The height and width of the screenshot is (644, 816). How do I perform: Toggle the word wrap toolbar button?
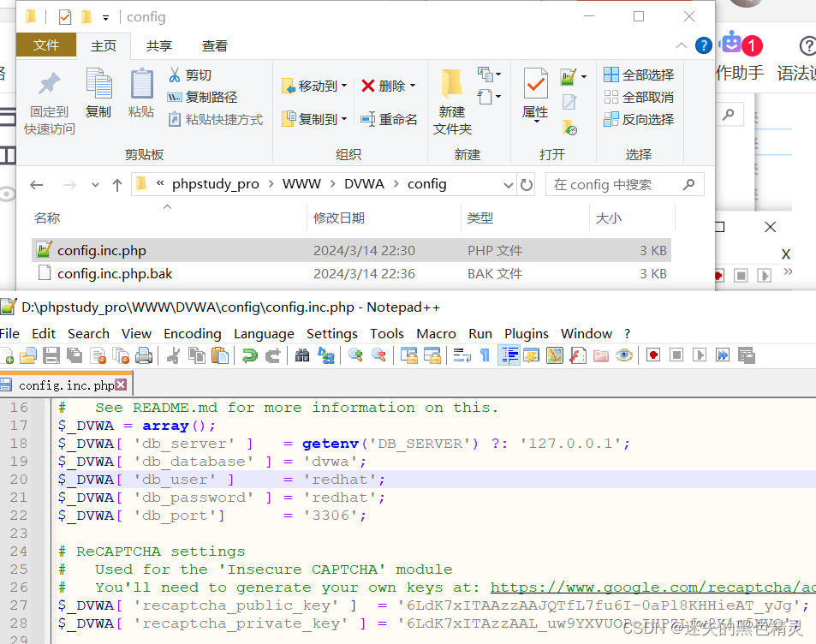(x=462, y=355)
